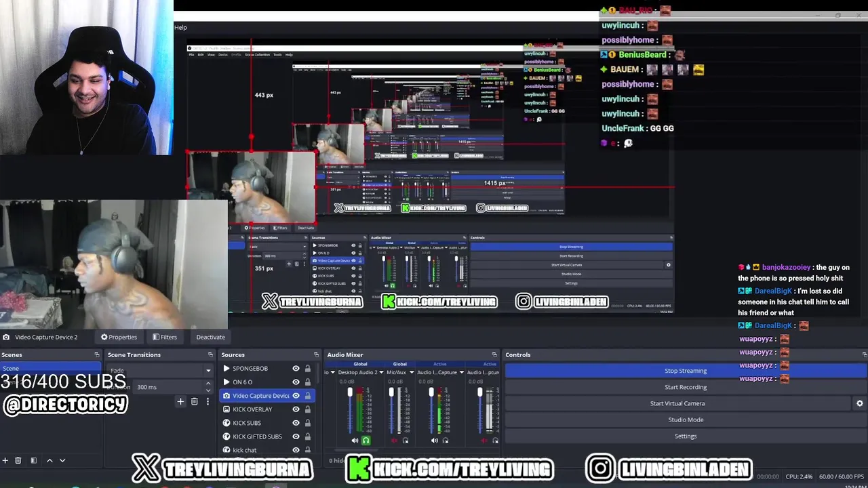Move scene down with the arrow icon
The width and height of the screenshot is (868, 488).
click(x=62, y=460)
